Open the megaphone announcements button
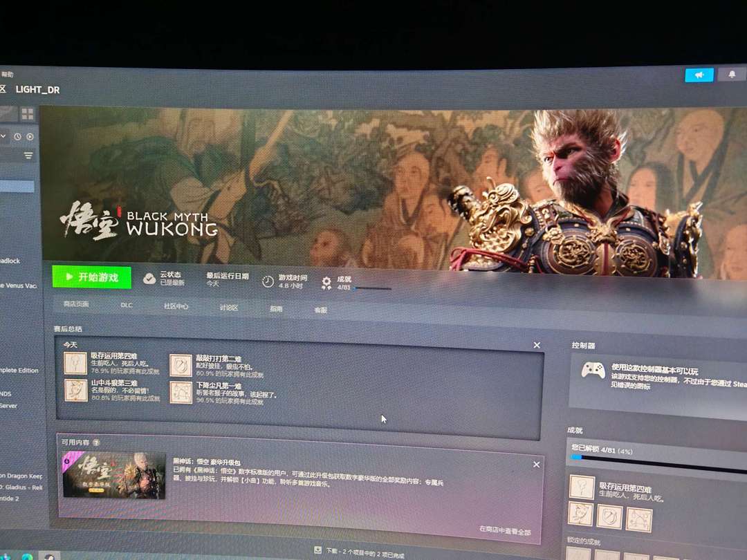 (x=699, y=75)
